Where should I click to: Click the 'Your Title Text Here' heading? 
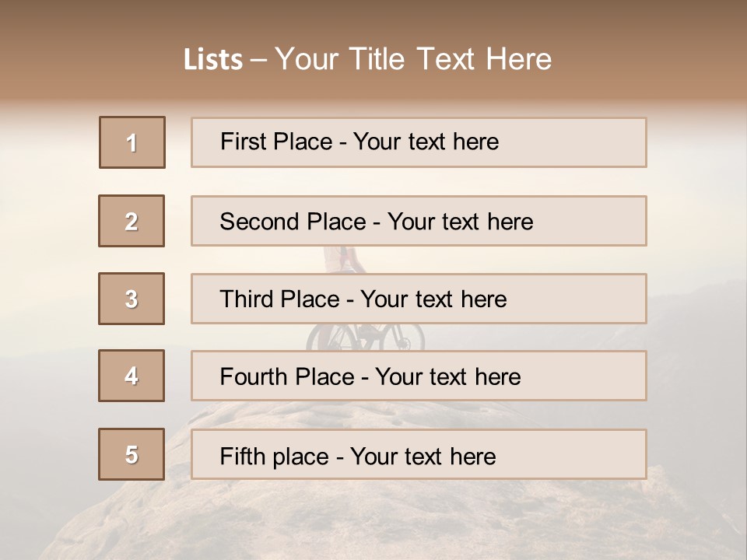tap(413, 60)
